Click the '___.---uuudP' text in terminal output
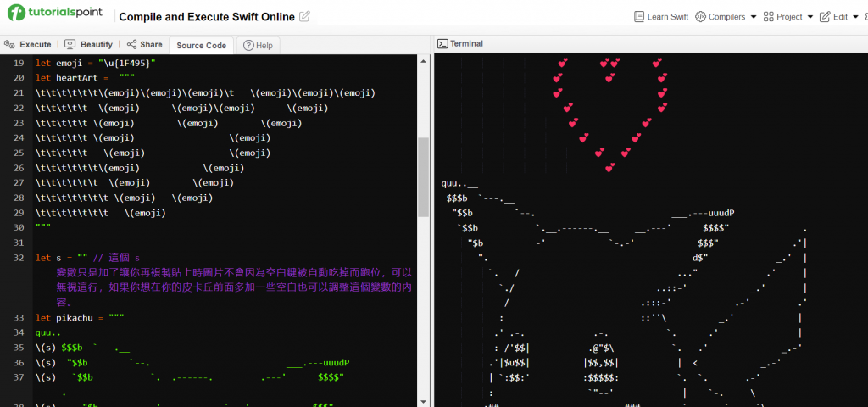Viewport: 868px width, 407px height. coord(703,213)
